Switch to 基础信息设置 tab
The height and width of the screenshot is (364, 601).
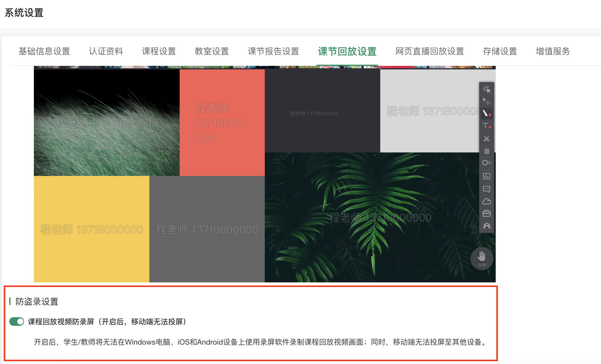pyautogui.click(x=44, y=51)
